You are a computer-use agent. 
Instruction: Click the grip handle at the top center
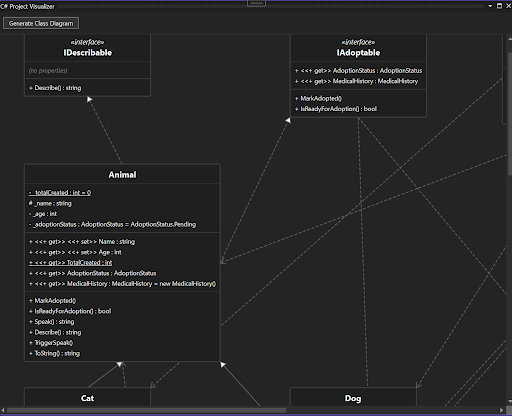[256, 3]
